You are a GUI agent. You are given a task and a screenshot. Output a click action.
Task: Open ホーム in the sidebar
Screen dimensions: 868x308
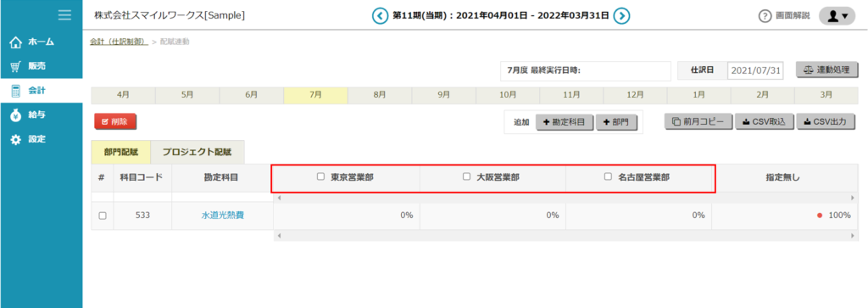(41, 42)
